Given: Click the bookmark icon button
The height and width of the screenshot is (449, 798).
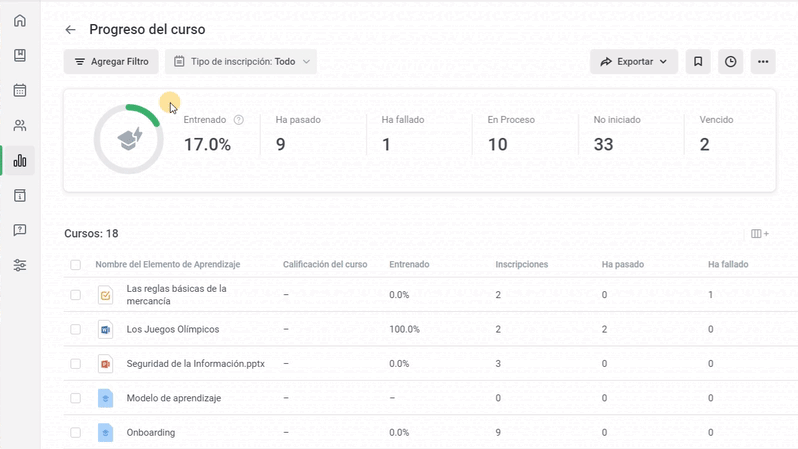Looking at the screenshot, I should (698, 62).
